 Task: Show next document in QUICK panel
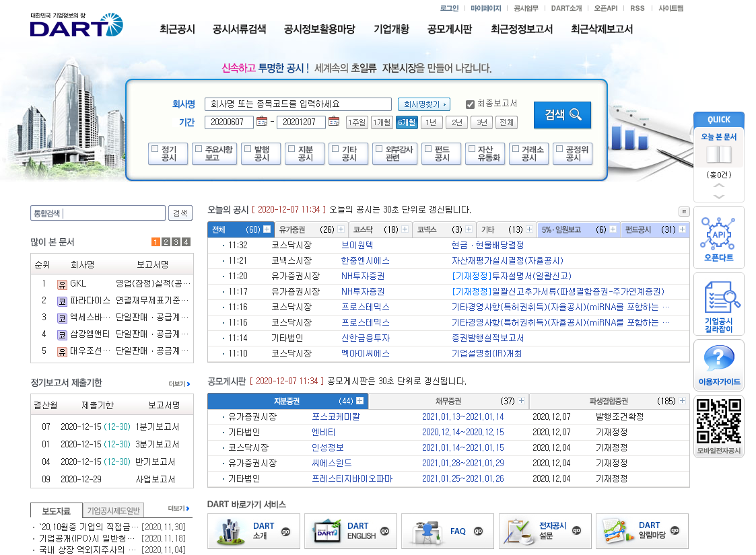[x=718, y=196]
